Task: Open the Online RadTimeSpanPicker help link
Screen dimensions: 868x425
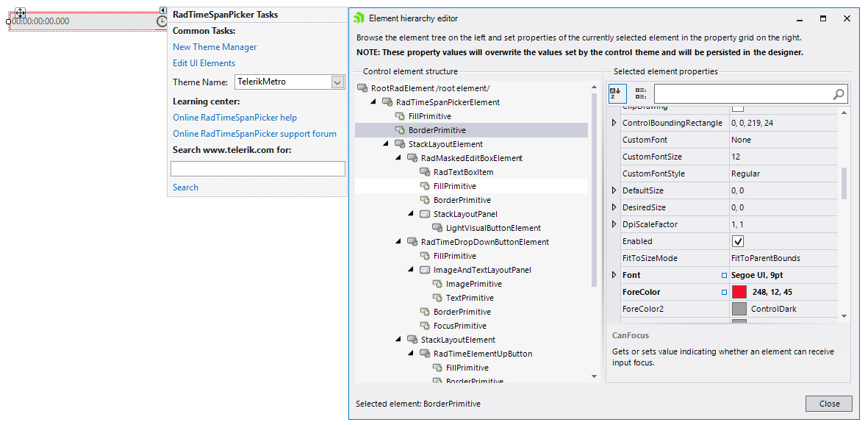Action: pos(234,117)
